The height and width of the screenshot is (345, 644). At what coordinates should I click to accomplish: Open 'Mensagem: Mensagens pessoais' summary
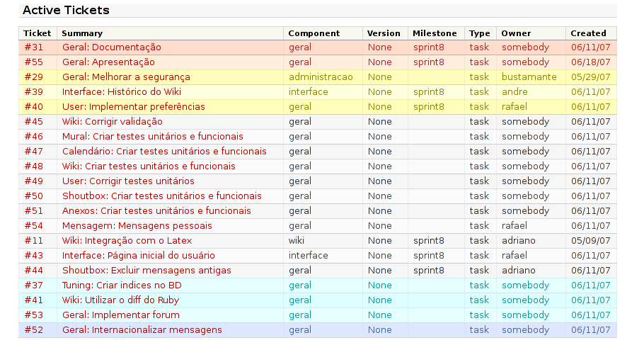pos(137,226)
